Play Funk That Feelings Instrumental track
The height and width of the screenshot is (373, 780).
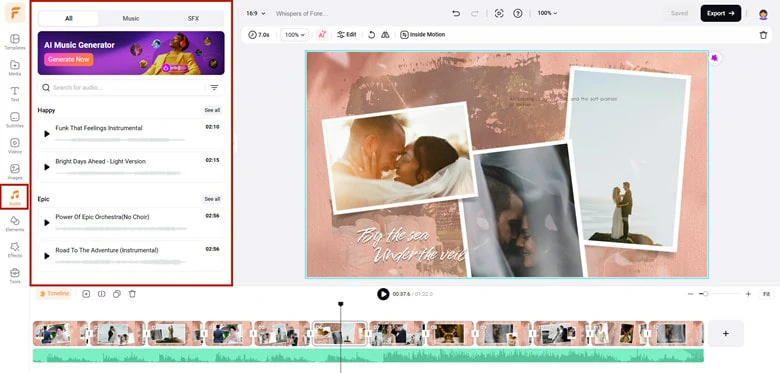click(x=47, y=134)
